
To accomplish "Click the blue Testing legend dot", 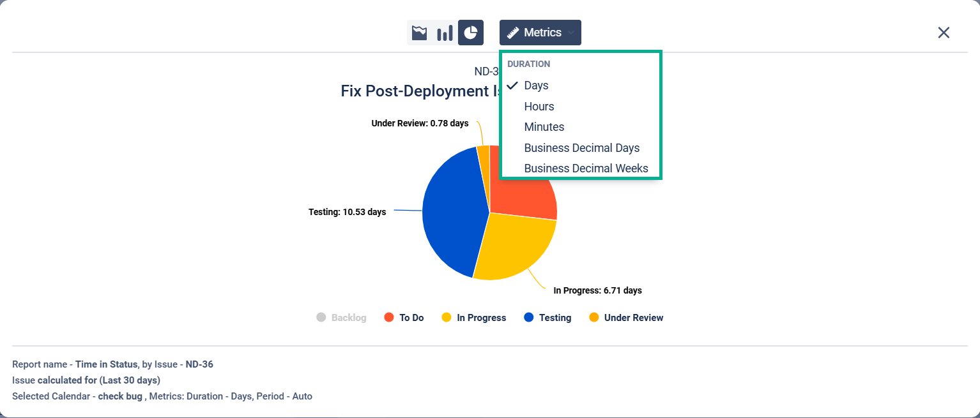I will tap(528, 317).
